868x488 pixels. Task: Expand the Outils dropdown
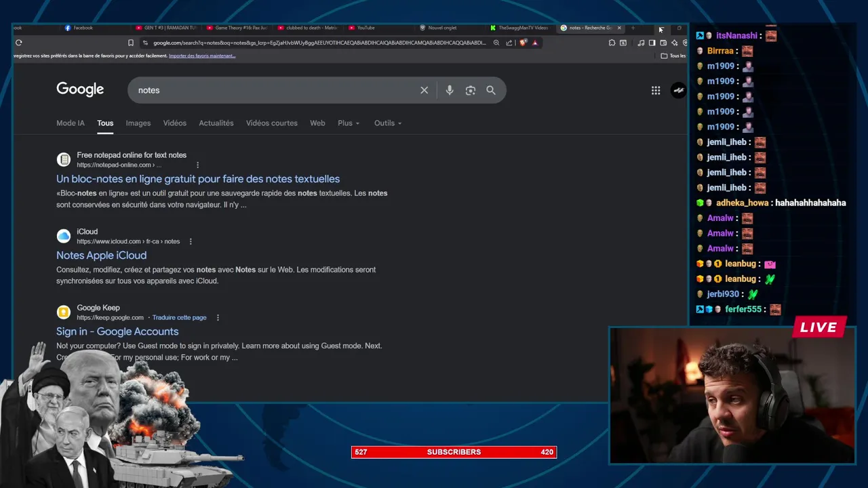388,123
